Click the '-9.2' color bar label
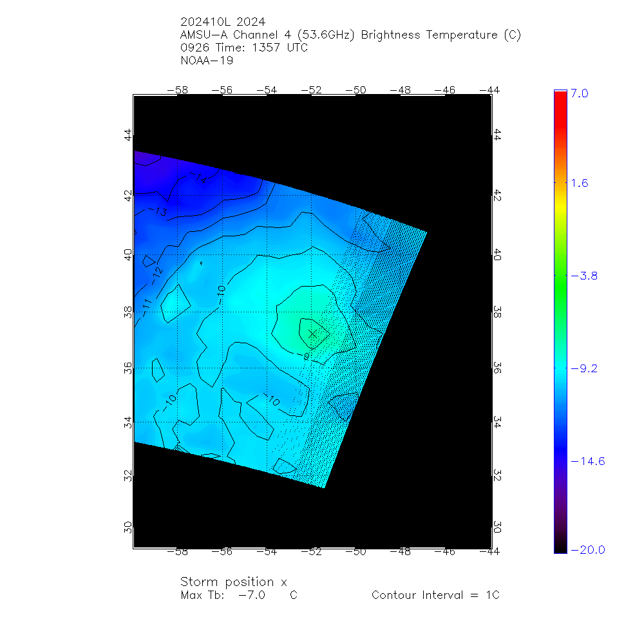Viewport: 644px width, 644px height. click(x=584, y=368)
